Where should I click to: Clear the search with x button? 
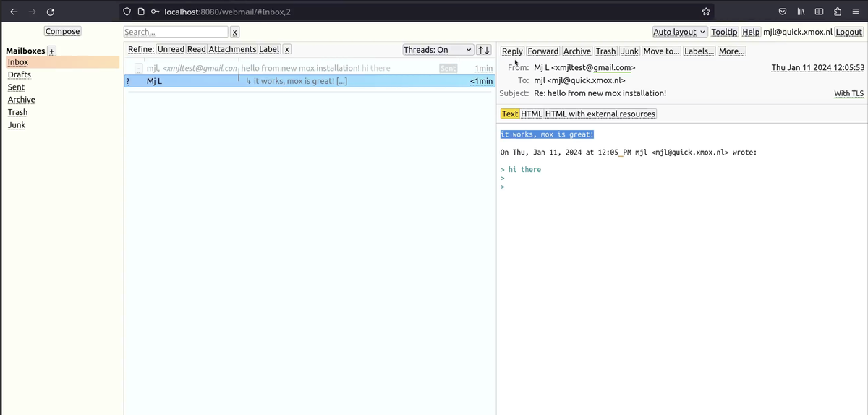234,32
